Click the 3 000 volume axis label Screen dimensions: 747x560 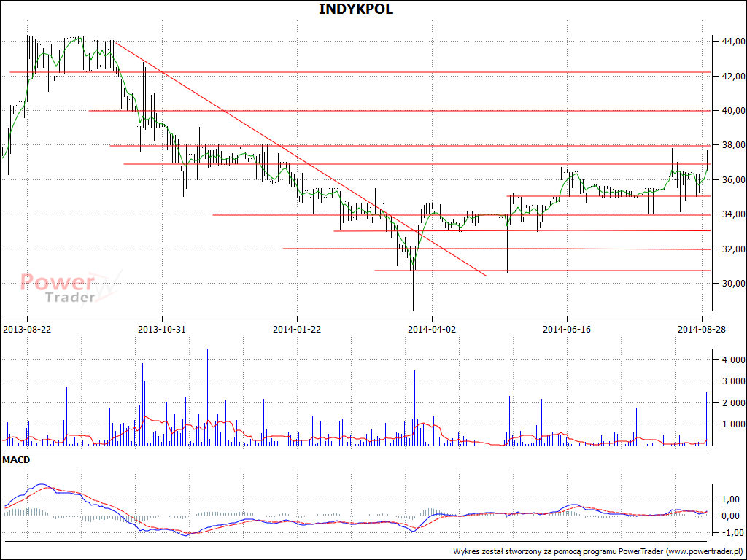pyautogui.click(x=733, y=381)
